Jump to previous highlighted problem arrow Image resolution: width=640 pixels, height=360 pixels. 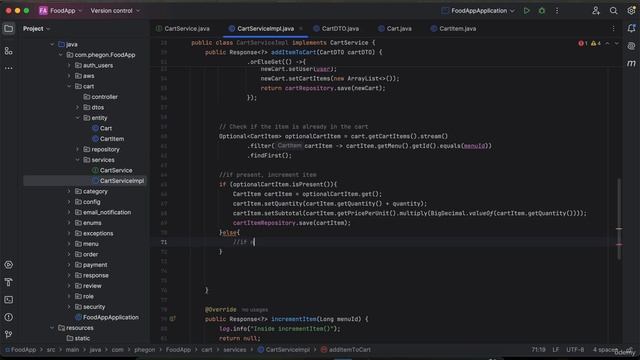tap(607, 43)
